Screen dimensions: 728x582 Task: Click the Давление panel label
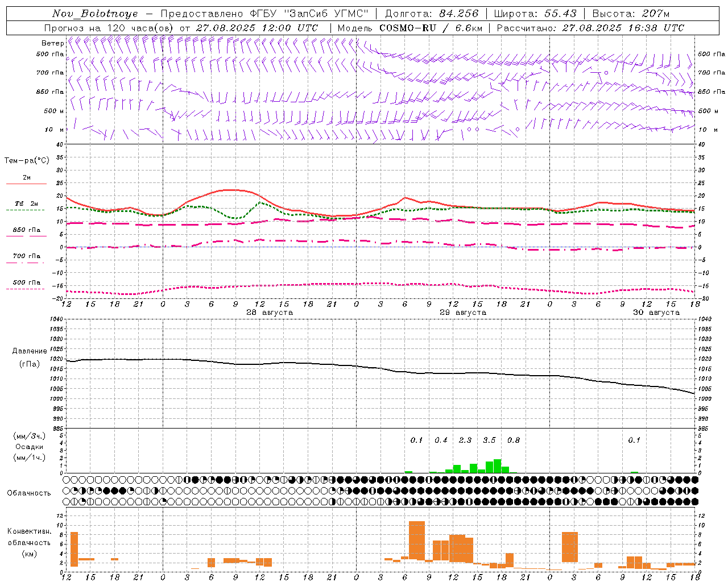[30, 351]
